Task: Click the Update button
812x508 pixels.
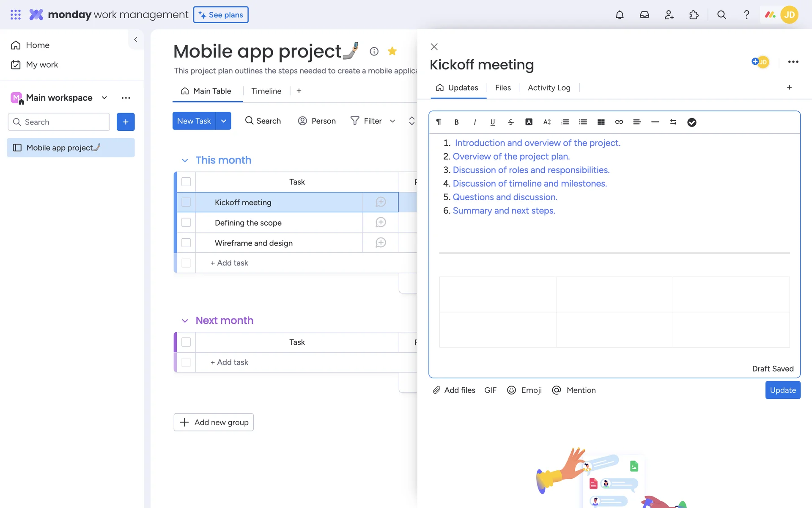Action: point(782,390)
